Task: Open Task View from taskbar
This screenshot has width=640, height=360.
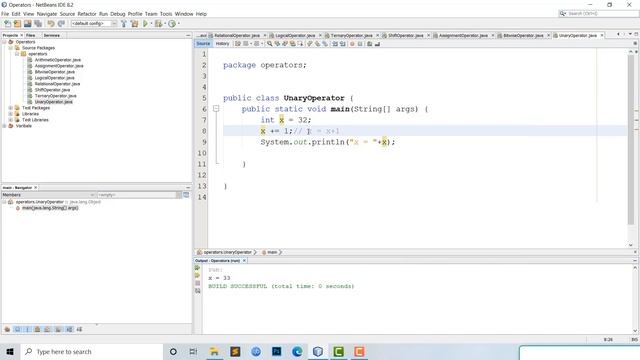Action: point(193,351)
